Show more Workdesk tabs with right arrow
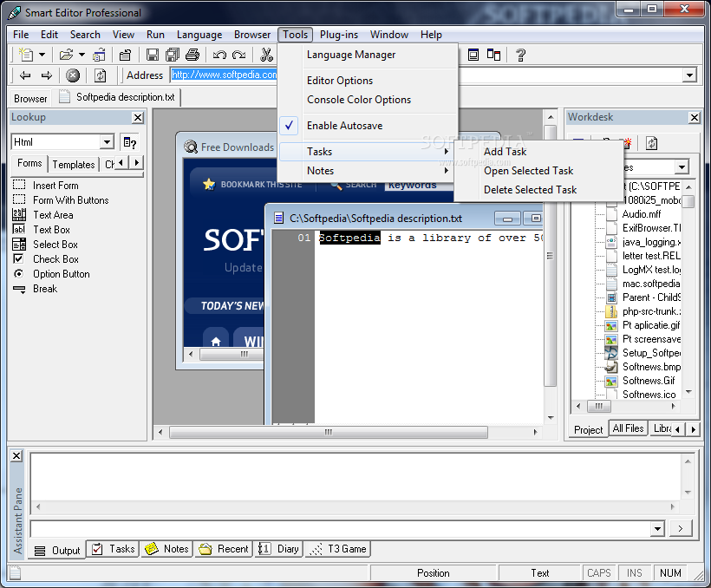Screen dimensions: 711x588 (693, 429)
